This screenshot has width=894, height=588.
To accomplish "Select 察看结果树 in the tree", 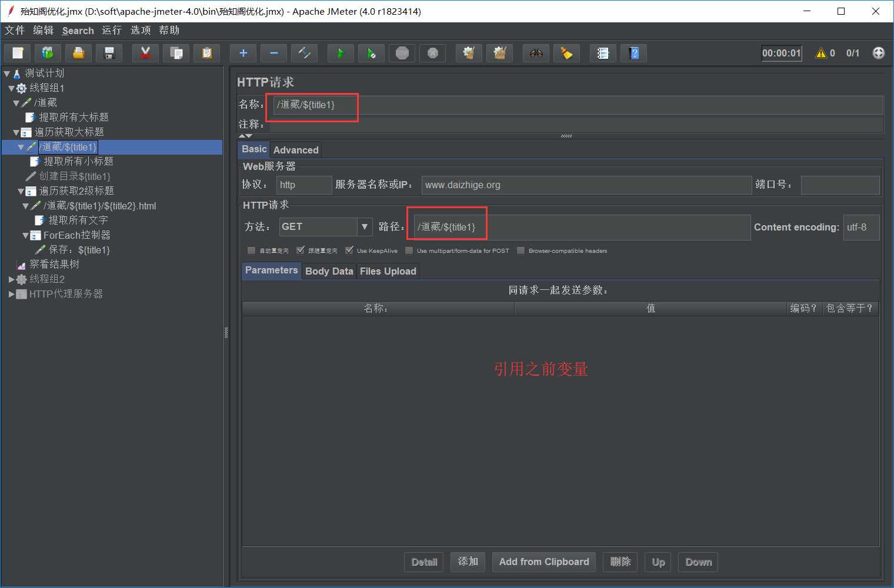I will 54,265.
